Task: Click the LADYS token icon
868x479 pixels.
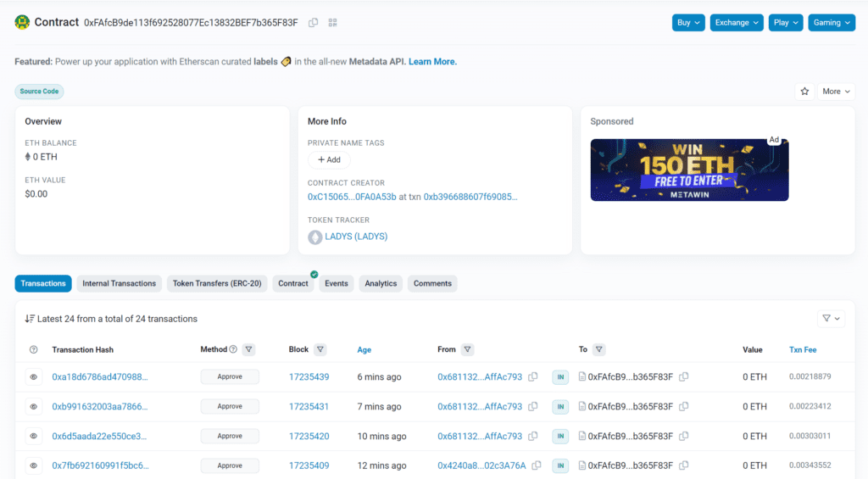Action: point(315,237)
